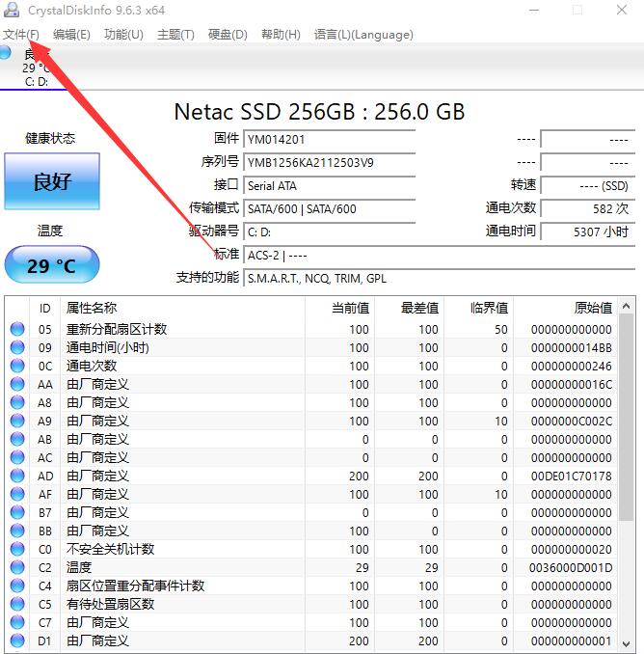
Task: Click the status orb for attribute D1
Action: [17, 641]
